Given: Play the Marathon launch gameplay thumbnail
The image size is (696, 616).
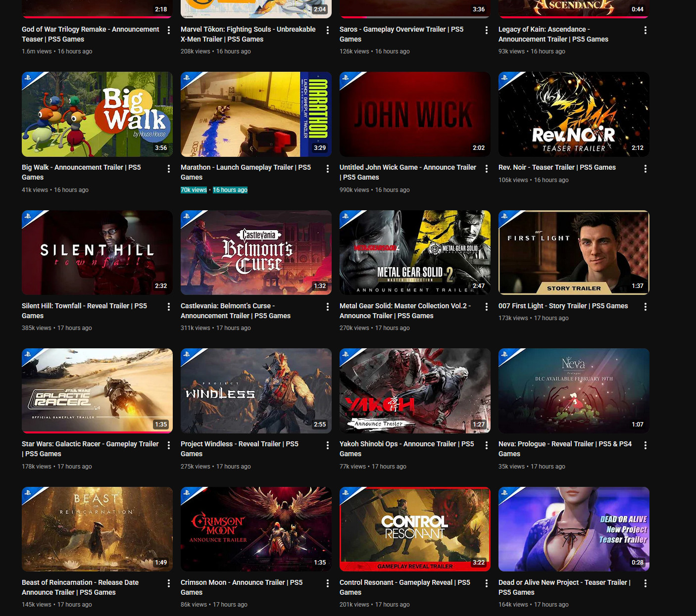Looking at the screenshot, I should [256, 114].
